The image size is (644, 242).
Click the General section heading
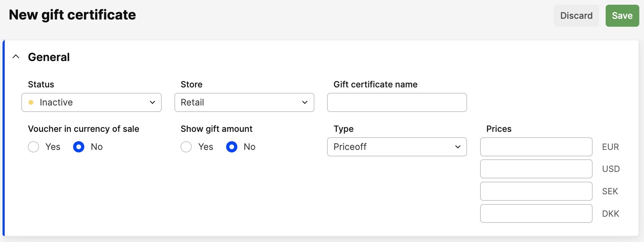point(49,57)
